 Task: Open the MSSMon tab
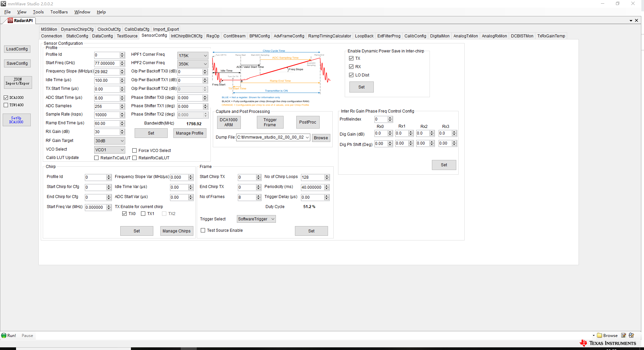pyautogui.click(x=49, y=29)
